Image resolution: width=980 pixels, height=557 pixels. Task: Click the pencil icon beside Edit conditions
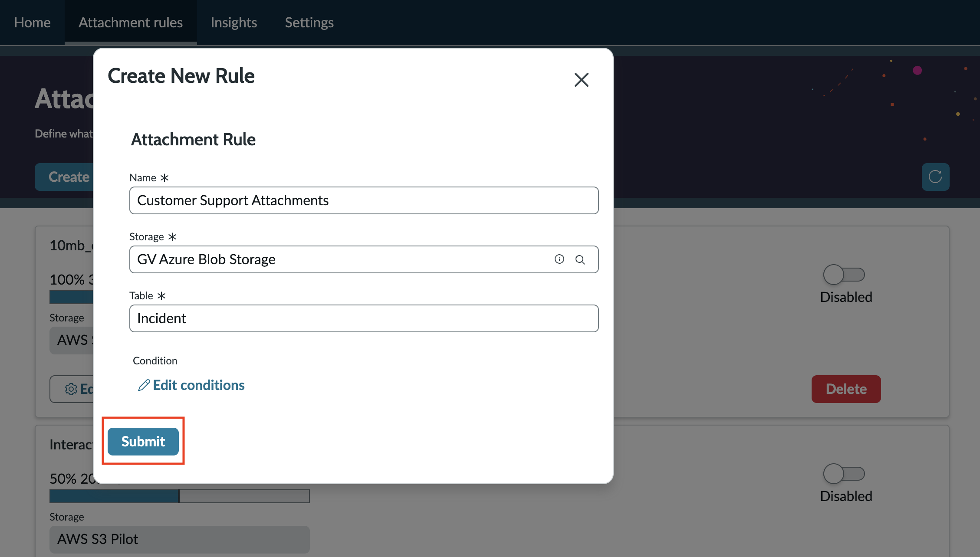[x=144, y=385]
